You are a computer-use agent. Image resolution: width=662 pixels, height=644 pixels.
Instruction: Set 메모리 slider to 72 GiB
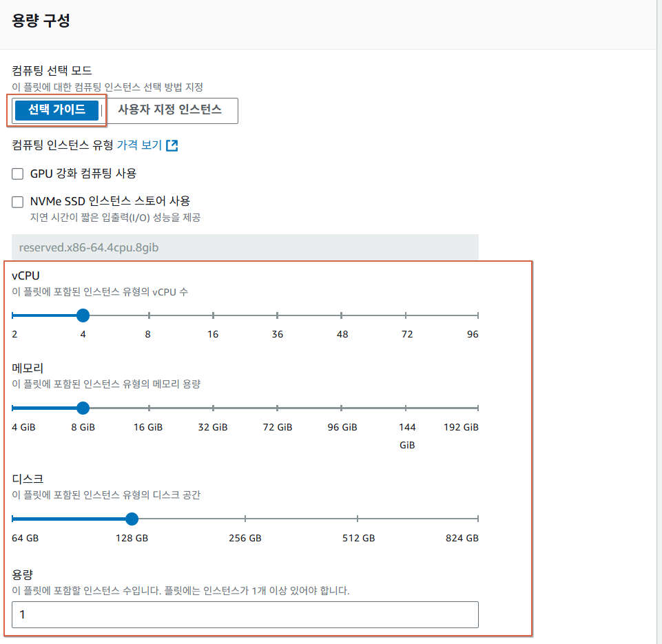click(x=278, y=408)
